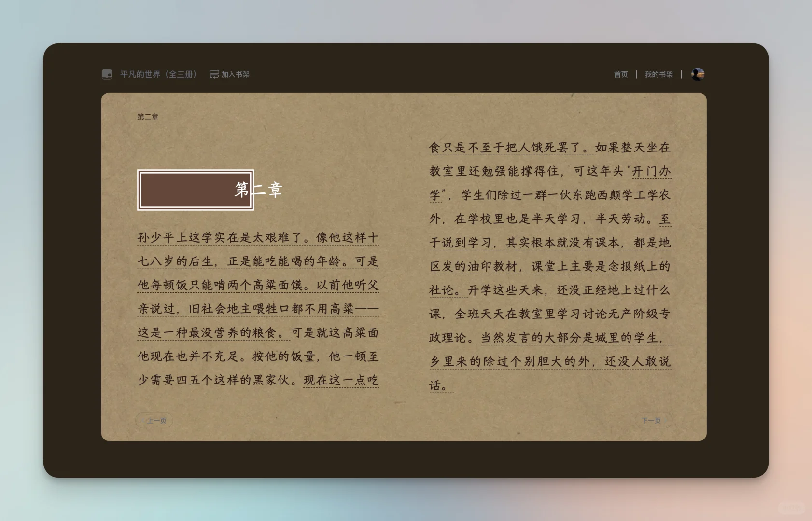Select the underlined text 现在这一点吃
The height and width of the screenshot is (521, 812).
click(x=342, y=379)
